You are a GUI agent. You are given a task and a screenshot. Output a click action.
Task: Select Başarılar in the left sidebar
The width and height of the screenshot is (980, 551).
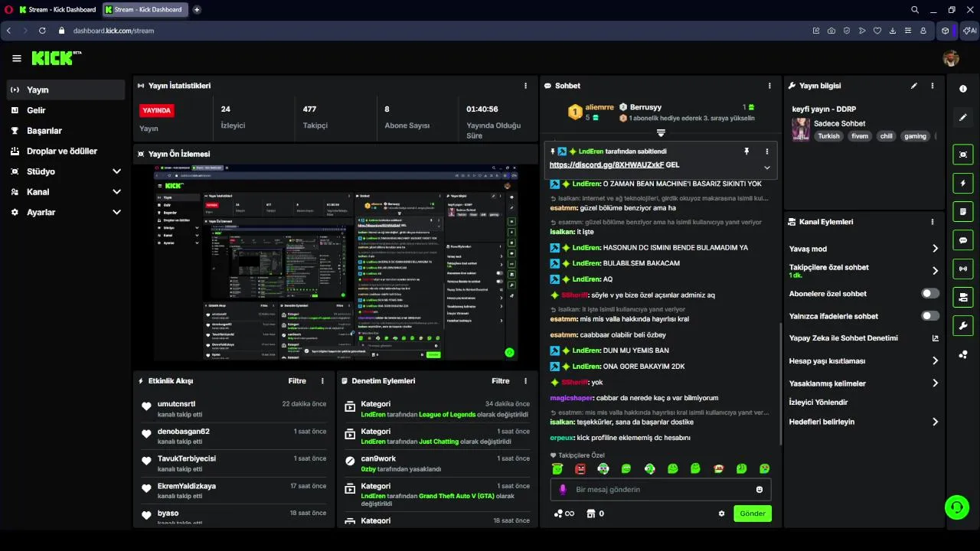(66, 131)
